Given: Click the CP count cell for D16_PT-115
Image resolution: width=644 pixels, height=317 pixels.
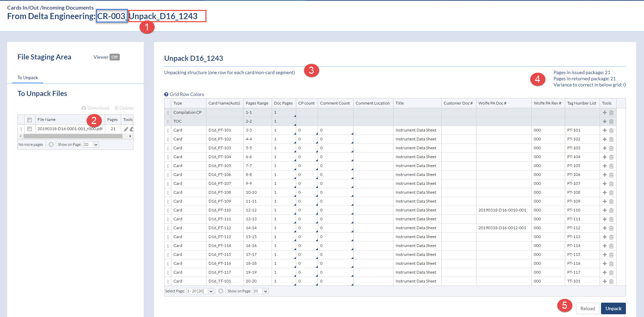Looking at the screenshot, I should 307,254.
